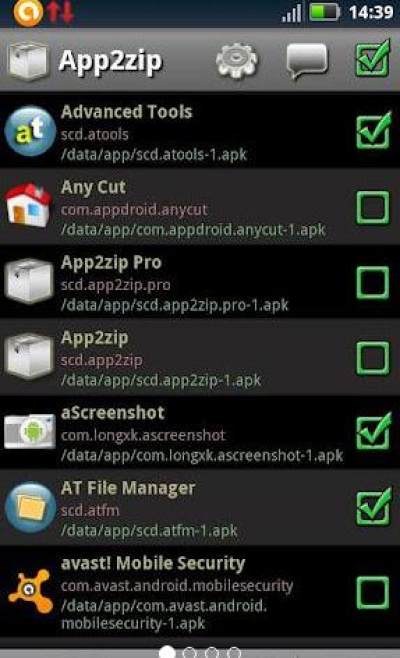Tap the App2zip box logo in header
The image size is (400, 658).
(x=28, y=61)
